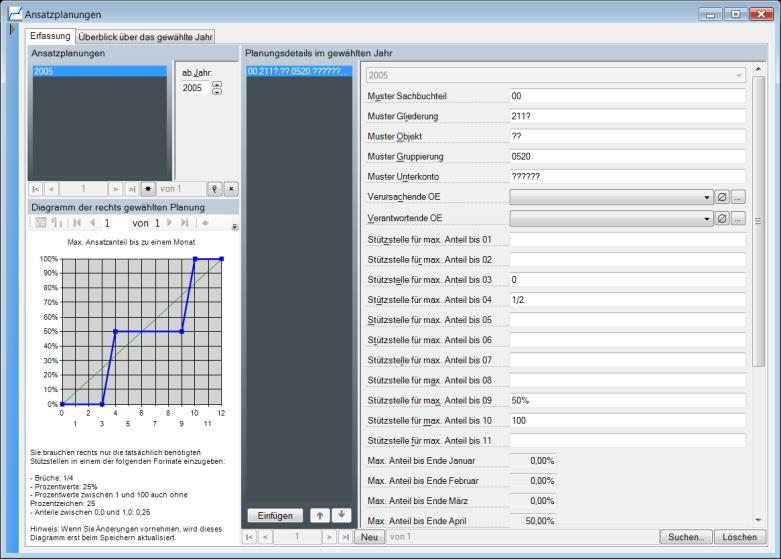The height and width of the screenshot is (559, 781).
Task: Jump to last record in bottom details navigator
Action: tap(345, 537)
